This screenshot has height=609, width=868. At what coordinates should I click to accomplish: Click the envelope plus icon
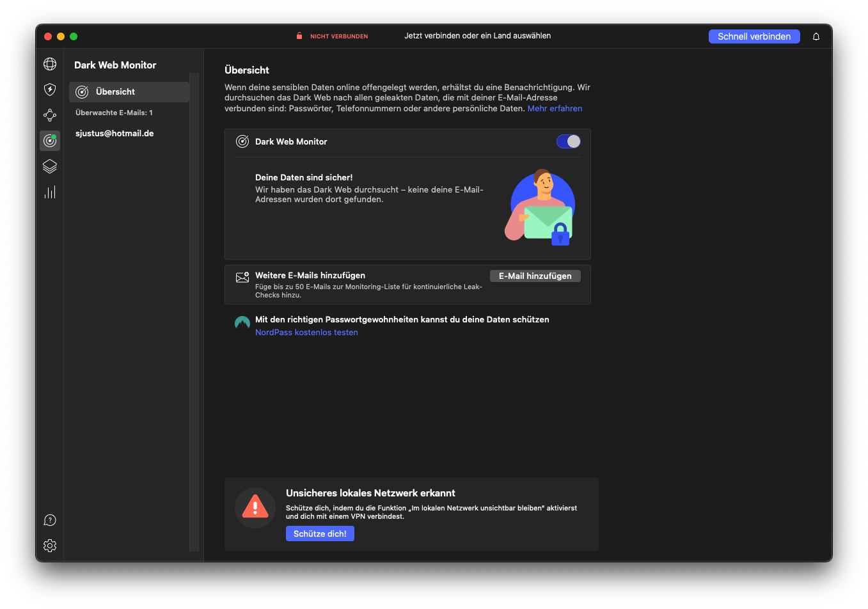(242, 277)
